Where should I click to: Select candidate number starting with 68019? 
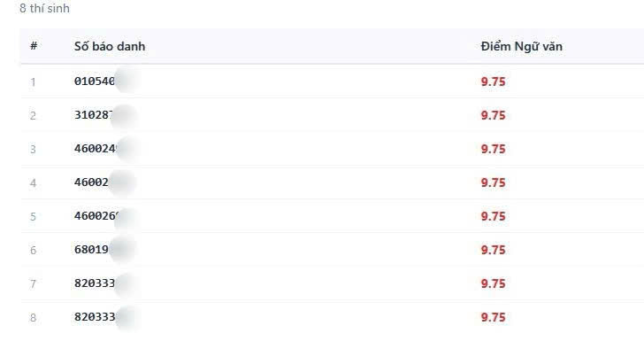click(91, 250)
